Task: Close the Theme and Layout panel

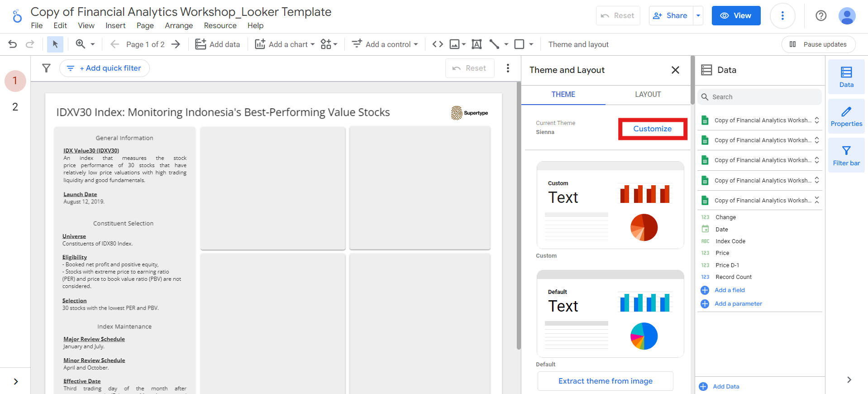Action: [675, 70]
